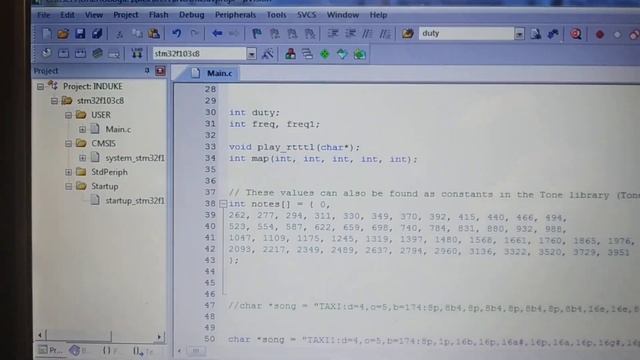Open the Debug menu
Screen dimensions: 640x360
(191, 15)
